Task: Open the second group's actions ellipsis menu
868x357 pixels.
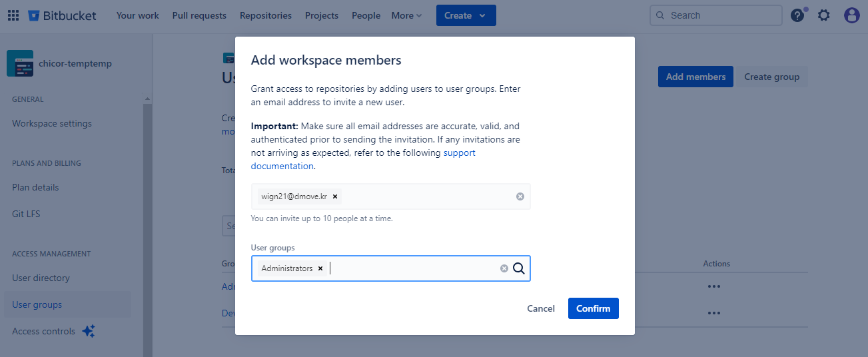Action: [714, 313]
